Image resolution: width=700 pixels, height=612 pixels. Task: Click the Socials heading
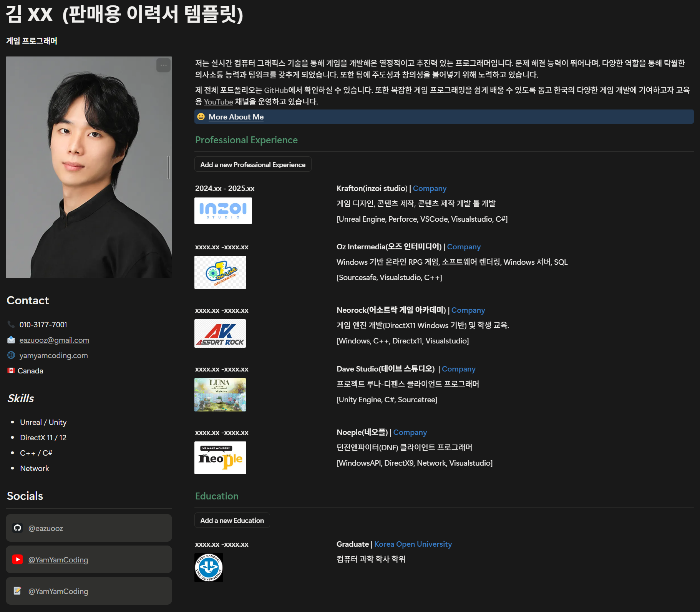[x=25, y=496]
